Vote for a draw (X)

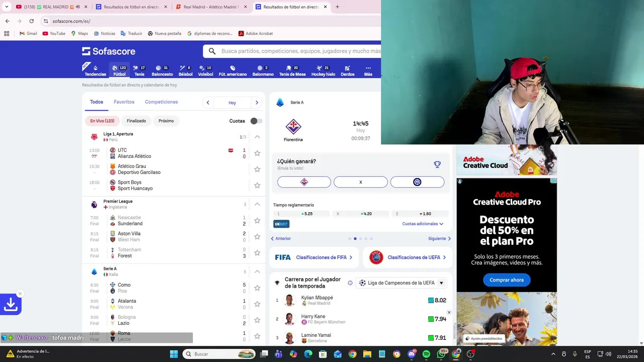point(361,182)
